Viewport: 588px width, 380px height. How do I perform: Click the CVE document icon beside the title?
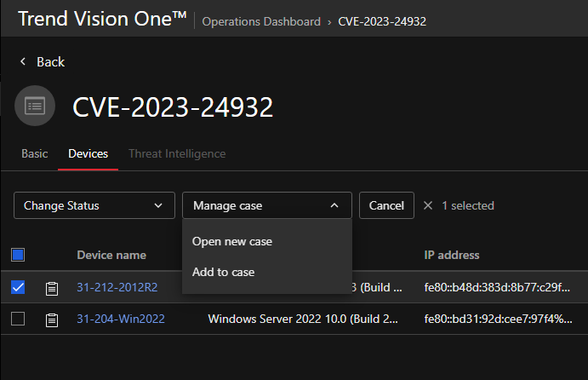click(35, 106)
